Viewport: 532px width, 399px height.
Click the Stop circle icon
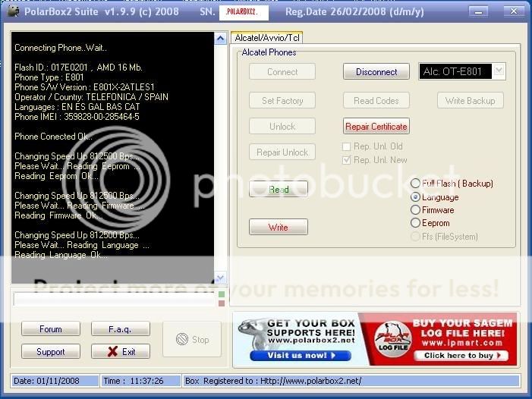tap(182, 339)
